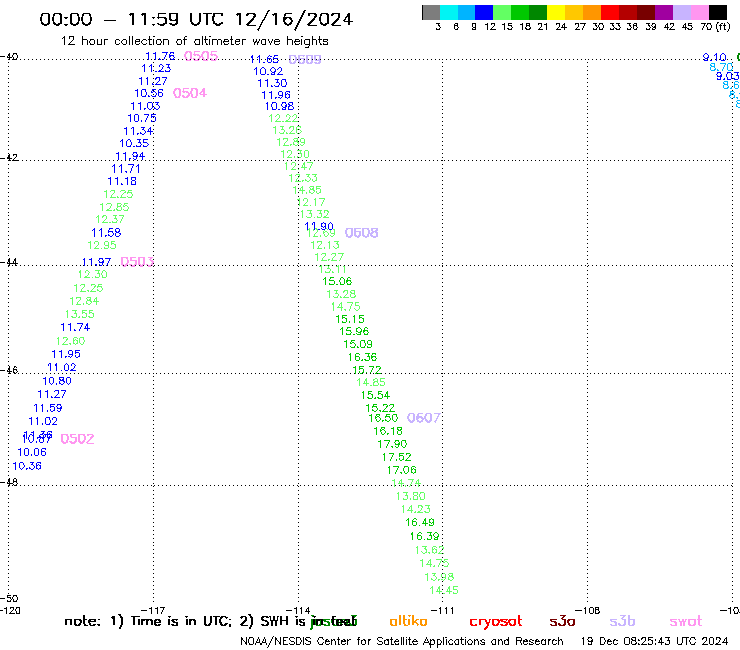The image size is (740, 650).
Task: Click the wave height value 9.10
Action: 715,57
